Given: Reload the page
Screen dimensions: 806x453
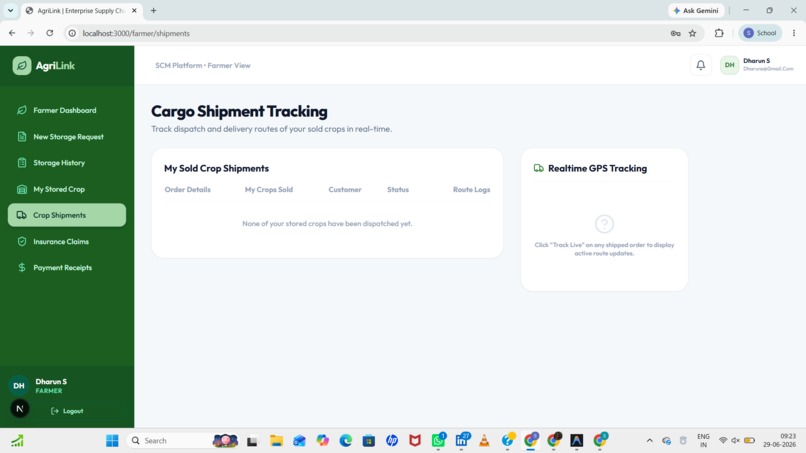Looking at the screenshot, I should (49, 33).
